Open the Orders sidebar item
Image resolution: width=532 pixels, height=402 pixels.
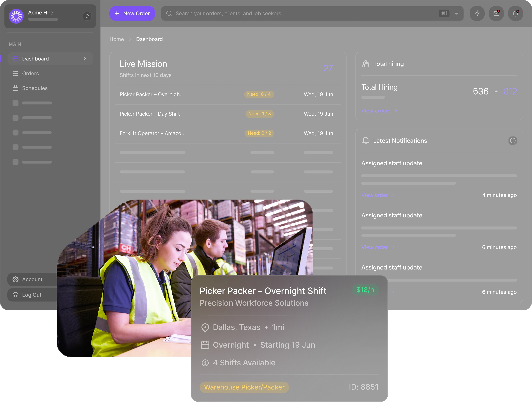click(x=30, y=73)
